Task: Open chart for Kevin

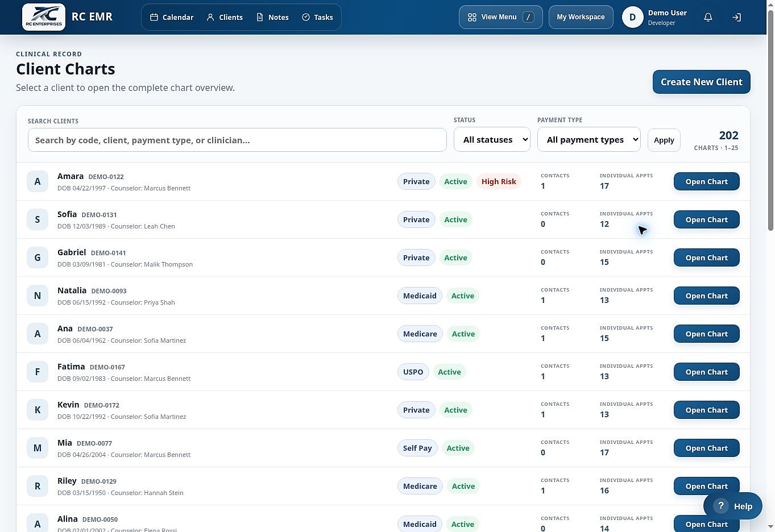Action: [706, 410]
